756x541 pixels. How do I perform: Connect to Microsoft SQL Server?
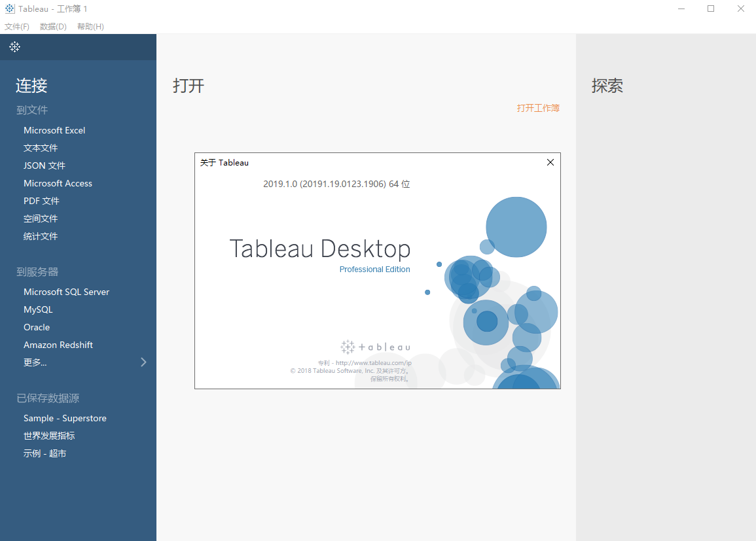[66, 292]
